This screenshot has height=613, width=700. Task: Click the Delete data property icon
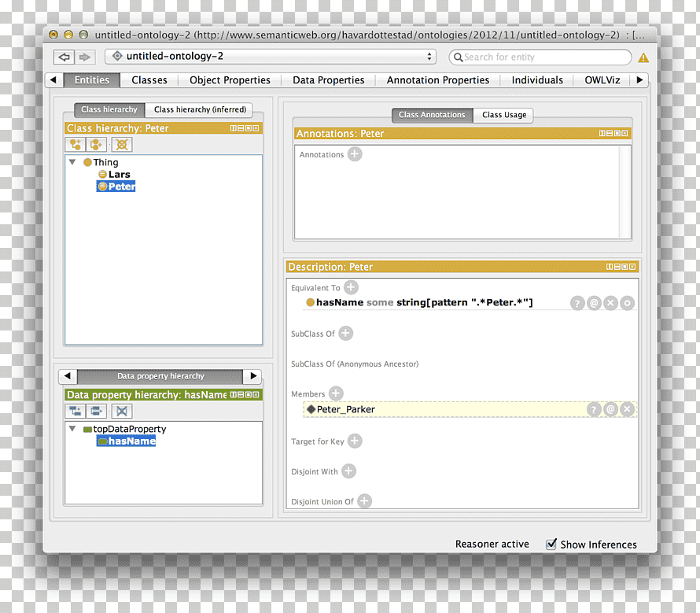(x=122, y=411)
